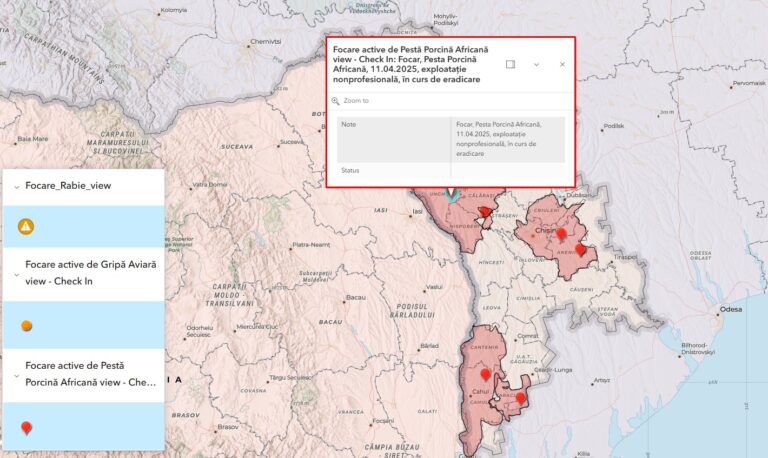Select the red pin in Anenii Noi district
The width and height of the screenshot is (768, 458).
(x=581, y=249)
